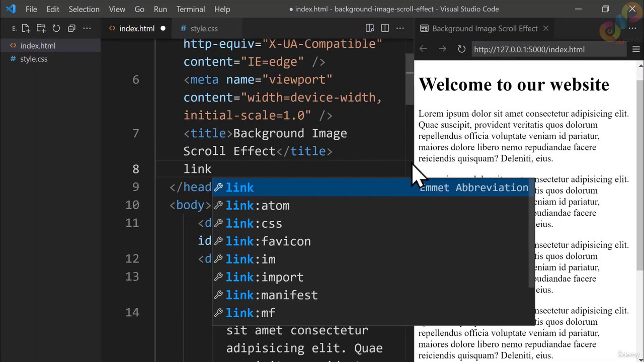This screenshot has height=362, width=644.
Task: Split the editor to the right
Action: point(385,29)
